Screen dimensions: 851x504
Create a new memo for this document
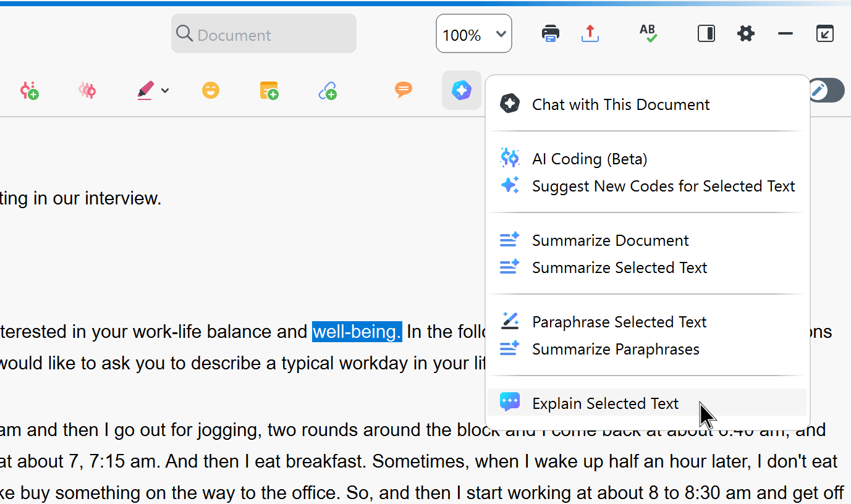coord(268,90)
